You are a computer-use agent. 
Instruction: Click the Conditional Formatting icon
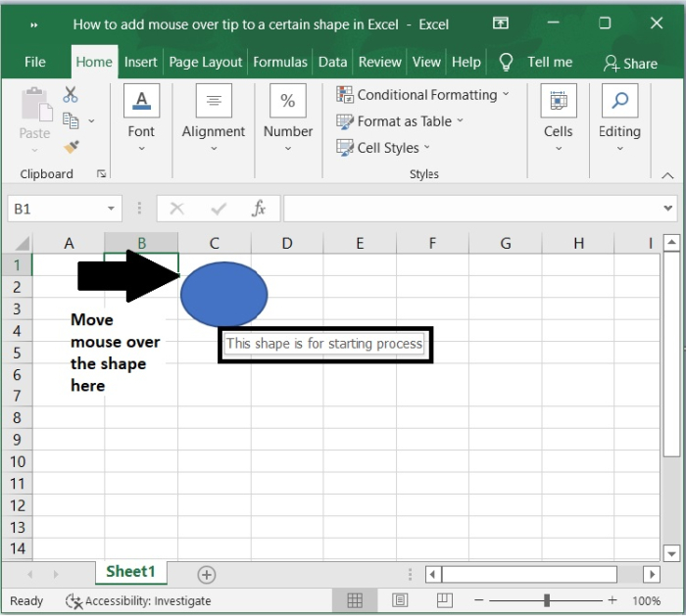coord(345,94)
